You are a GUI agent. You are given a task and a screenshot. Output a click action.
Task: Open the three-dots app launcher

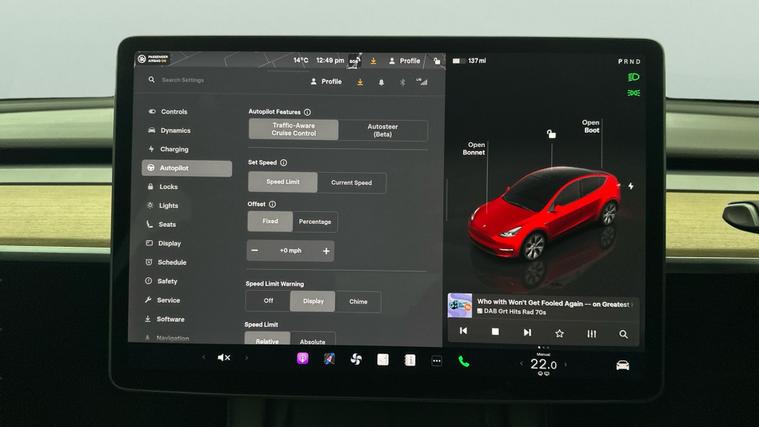click(436, 360)
